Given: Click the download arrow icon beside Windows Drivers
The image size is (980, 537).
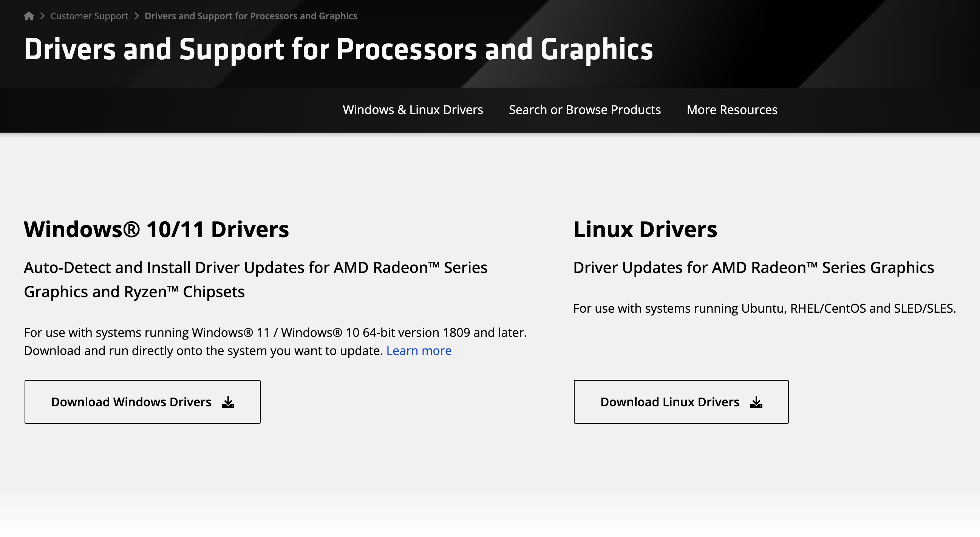Looking at the screenshot, I should (x=228, y=402).
